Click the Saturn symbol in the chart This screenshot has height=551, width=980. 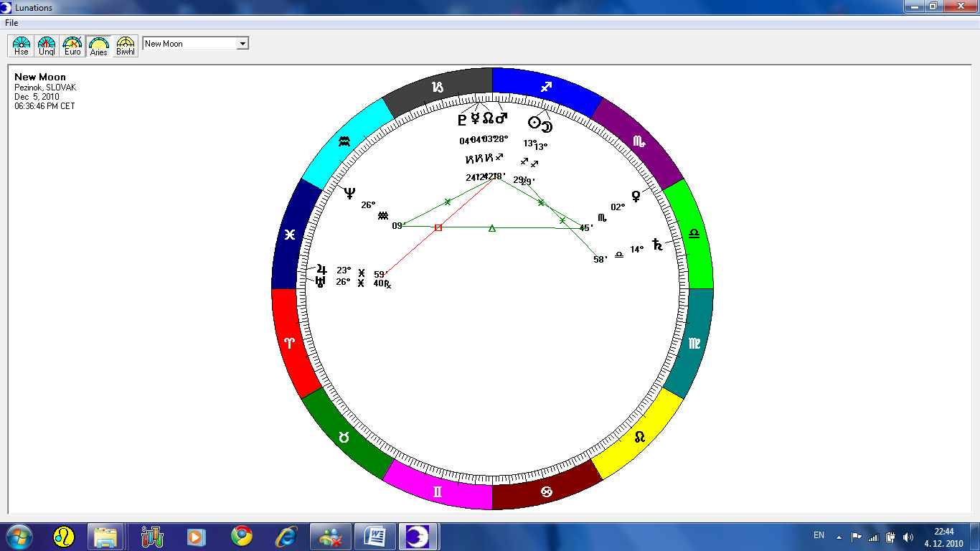pyautogui.click(x=657, y=245)
